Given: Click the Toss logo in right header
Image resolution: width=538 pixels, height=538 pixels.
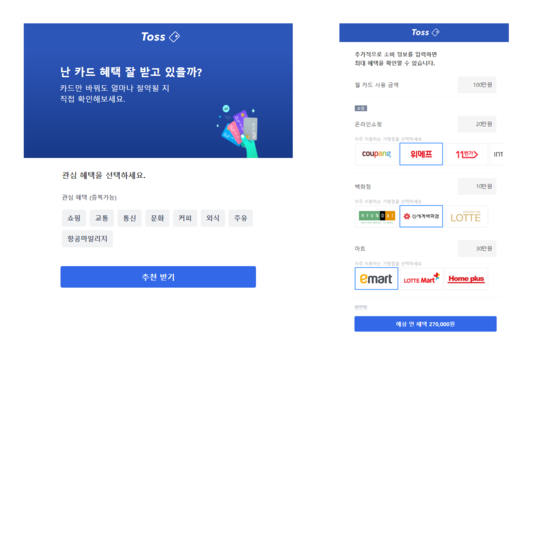Looking at the screenshot, I should click(425, 32).
